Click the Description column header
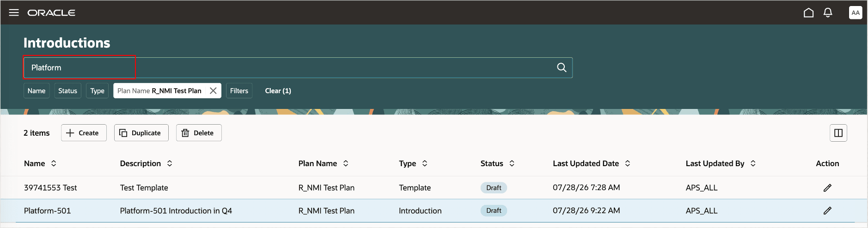The width and height of the screenshot is (868, 228). [141, 163]
